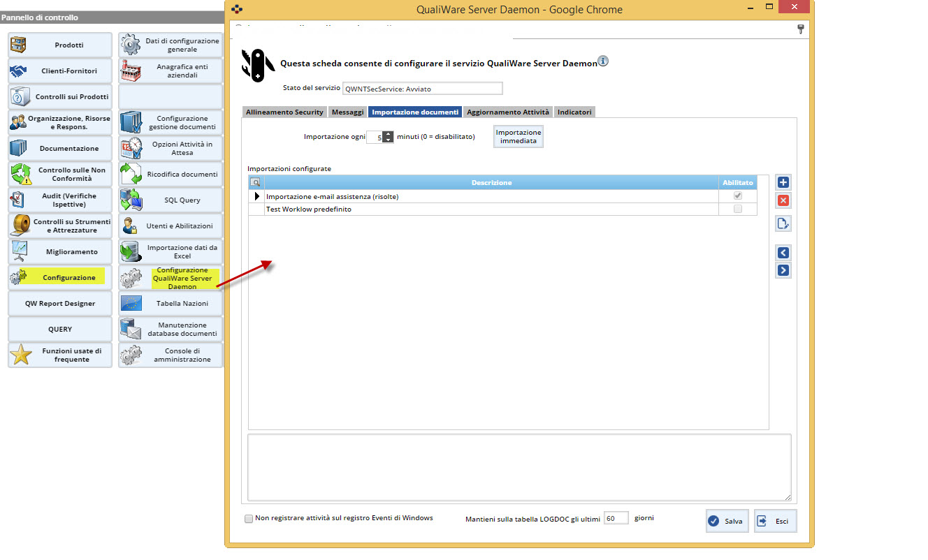Open Dati di configurazione generale
928x560 pixels.
[x=171, y=45]
